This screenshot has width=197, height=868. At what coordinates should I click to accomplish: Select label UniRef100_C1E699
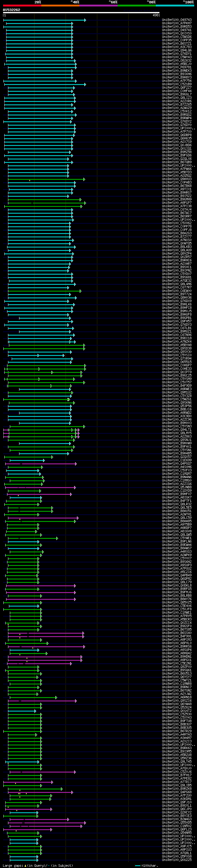[x=177, y=460]
